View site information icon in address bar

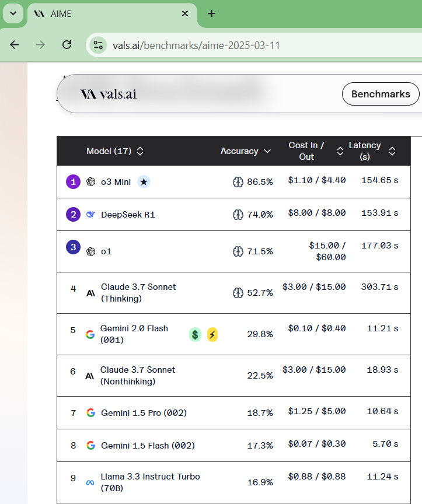98,45
